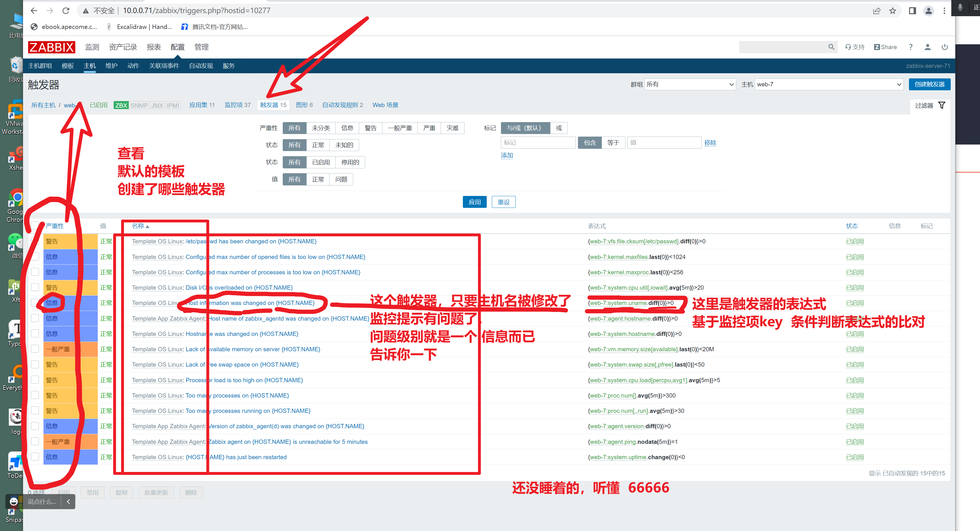Open the Chrome profile avatar
980x531 pixels.
point(928,11)
